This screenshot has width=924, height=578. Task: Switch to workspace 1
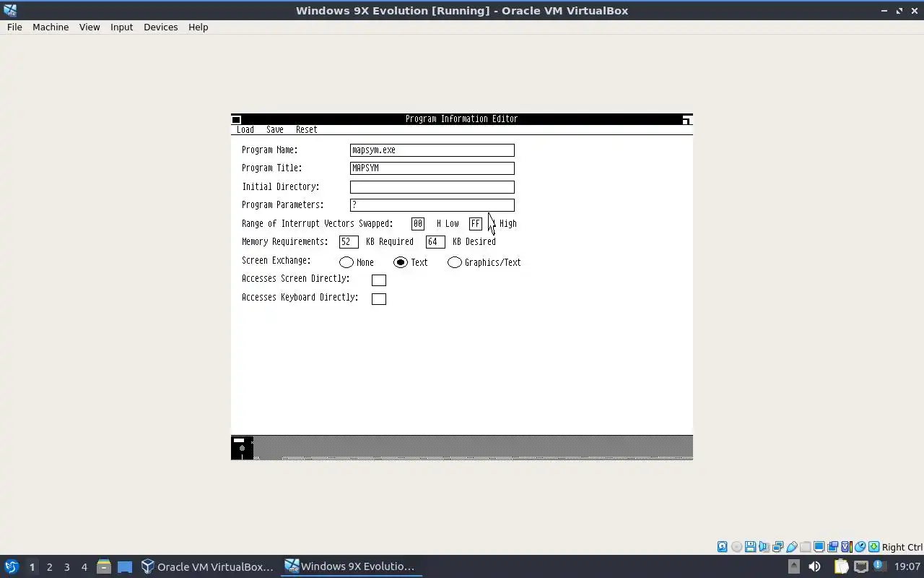(32, 566)
